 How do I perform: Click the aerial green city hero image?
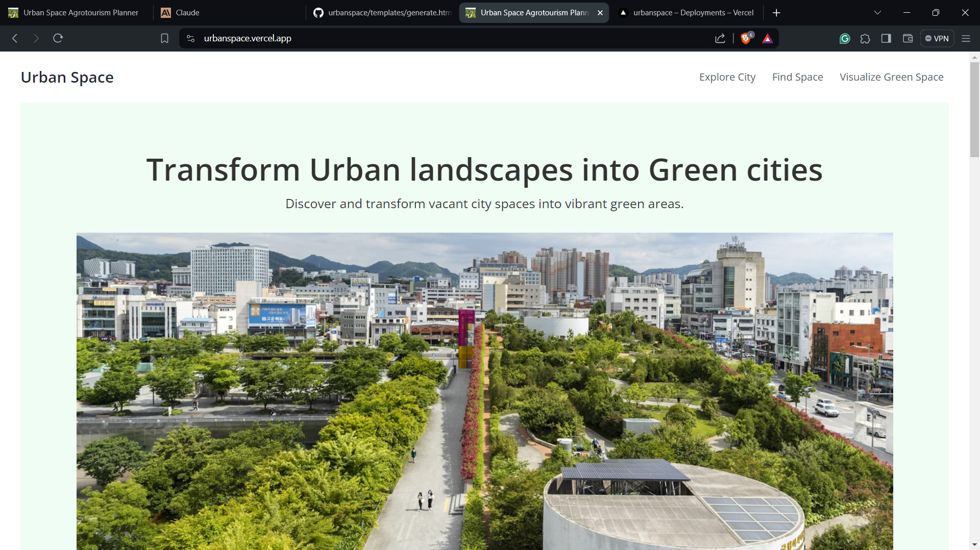(485, 391)
